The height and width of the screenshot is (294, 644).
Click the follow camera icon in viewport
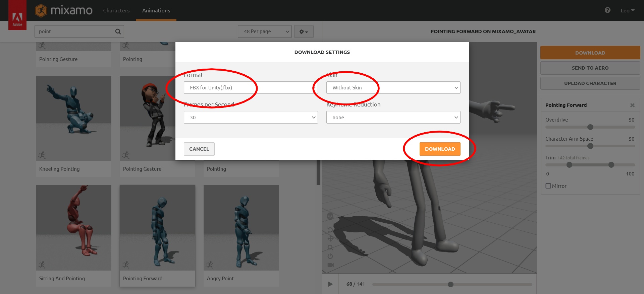point(330,265)
